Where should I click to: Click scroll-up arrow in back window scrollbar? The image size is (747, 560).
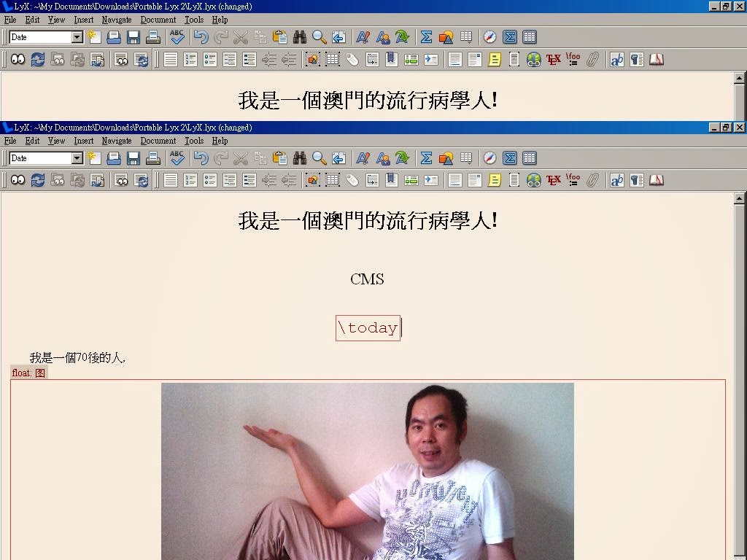click(x=740, y=78)
